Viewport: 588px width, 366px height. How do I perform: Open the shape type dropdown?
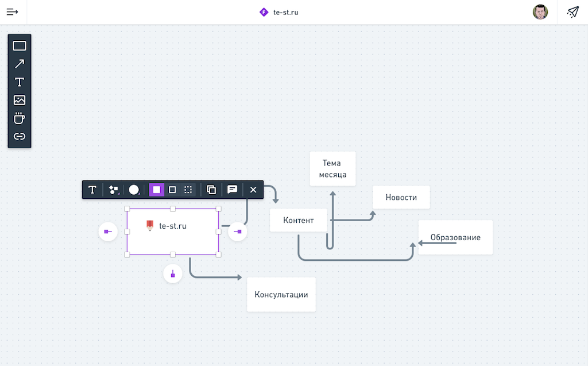click(x=114, y=190)
